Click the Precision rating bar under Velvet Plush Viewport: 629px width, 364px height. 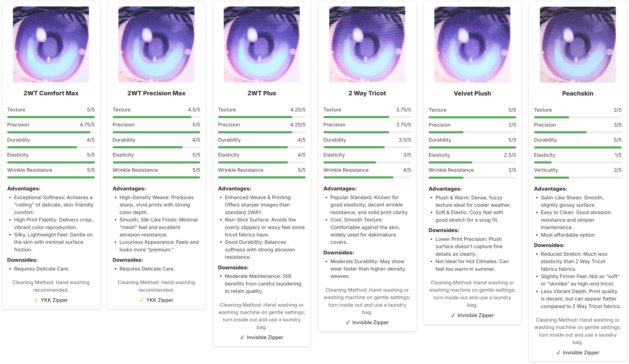(472, 132)
